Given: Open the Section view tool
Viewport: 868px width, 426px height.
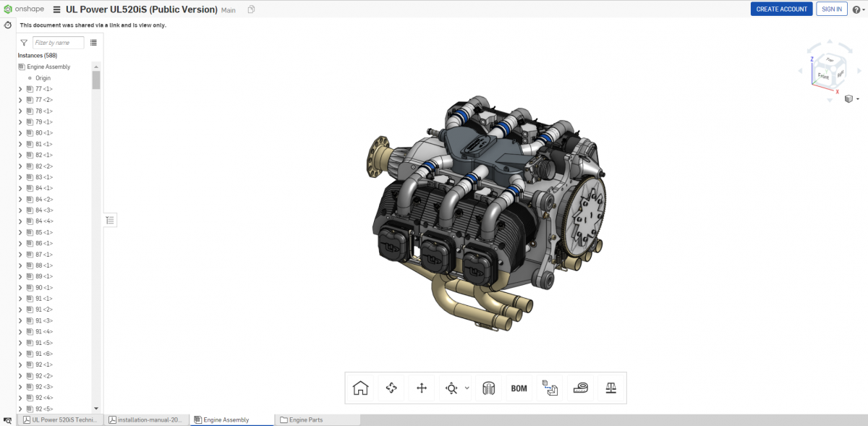Looking at the screenshot, I should coord(488,388).
